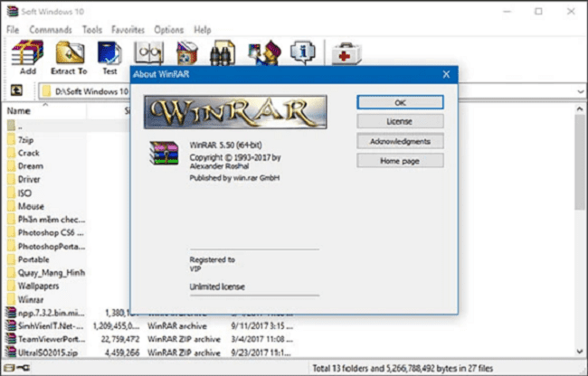The width and height of the screenshot is (588, 376).
Task: Click the Test archive icon
Action: (x=109, y=52)
